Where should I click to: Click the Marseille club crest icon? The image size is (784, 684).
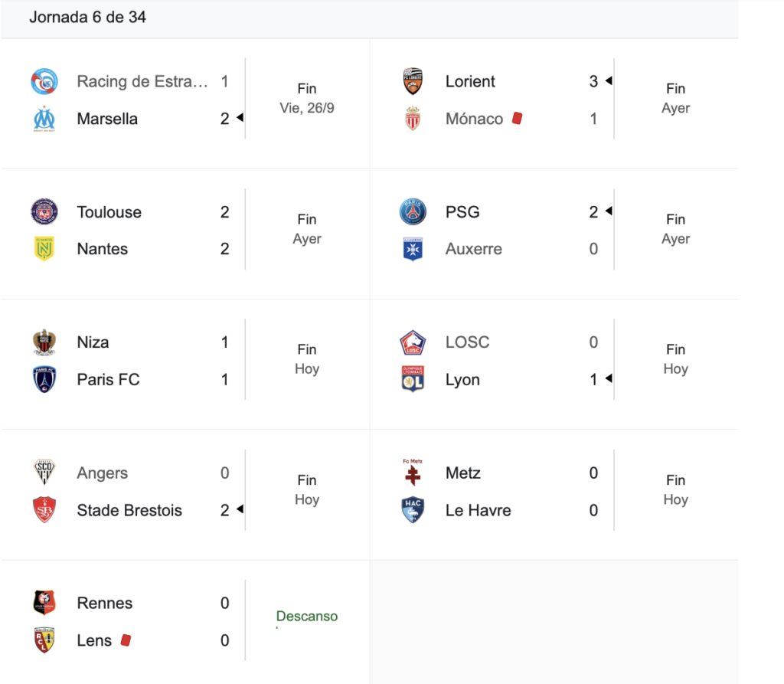pyautogui.click(x=44, y=119)
